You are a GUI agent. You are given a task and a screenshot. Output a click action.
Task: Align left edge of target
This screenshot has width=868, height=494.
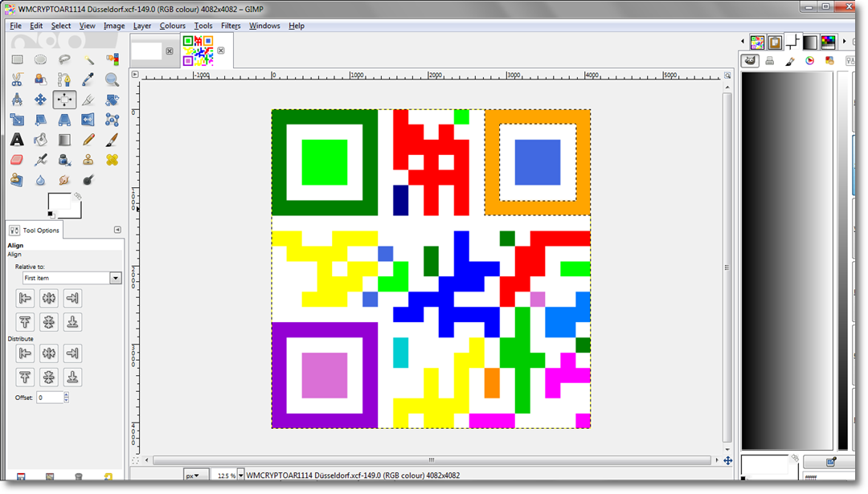(x=25, y=298)
